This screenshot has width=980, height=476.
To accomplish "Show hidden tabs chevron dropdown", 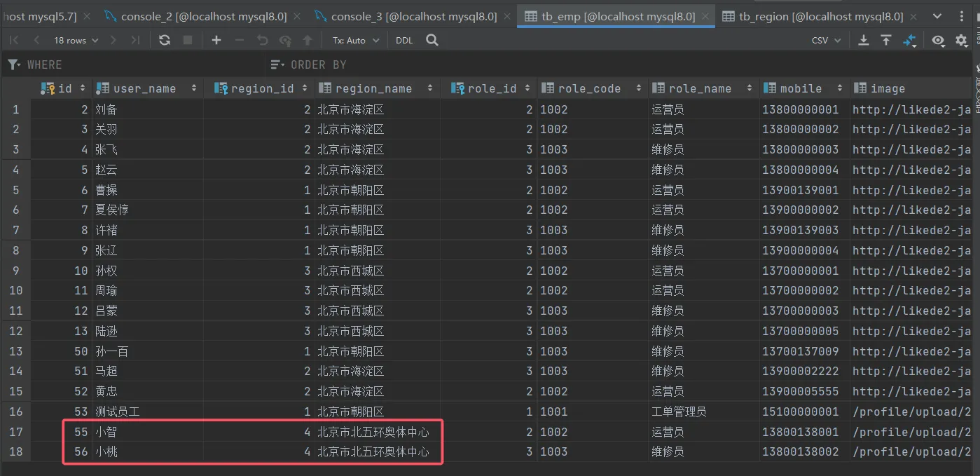I will pos(937,16).
